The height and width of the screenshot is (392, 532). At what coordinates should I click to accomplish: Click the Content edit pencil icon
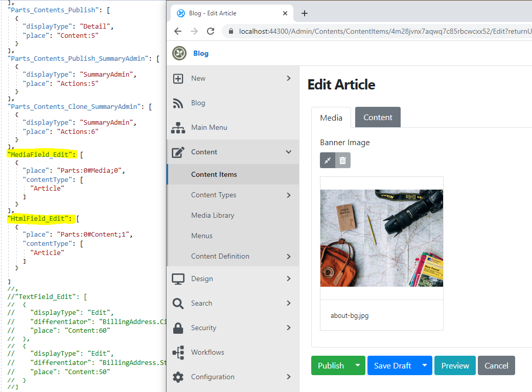pos(178,152)
